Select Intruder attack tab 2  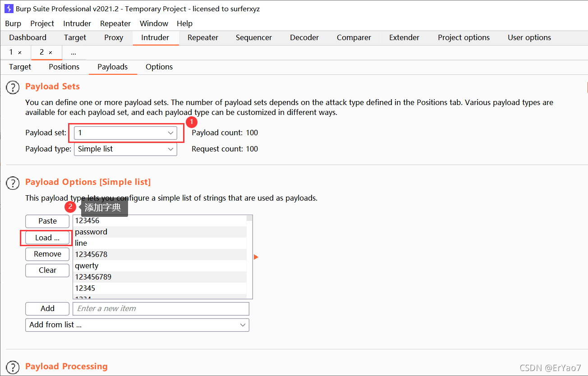click(x=41, y=52)
